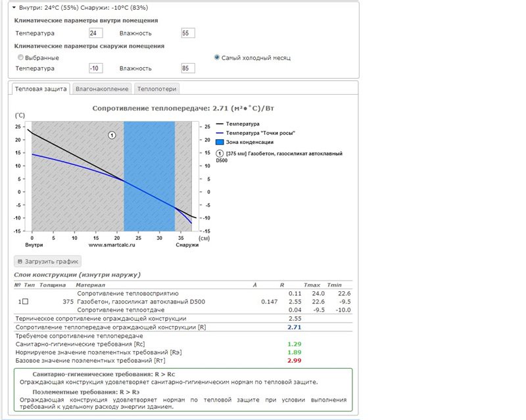Viewport: 526px width, 420px height.
Task: Click the circled 1 marker on the chart
Action: click(x=112, y=135)
